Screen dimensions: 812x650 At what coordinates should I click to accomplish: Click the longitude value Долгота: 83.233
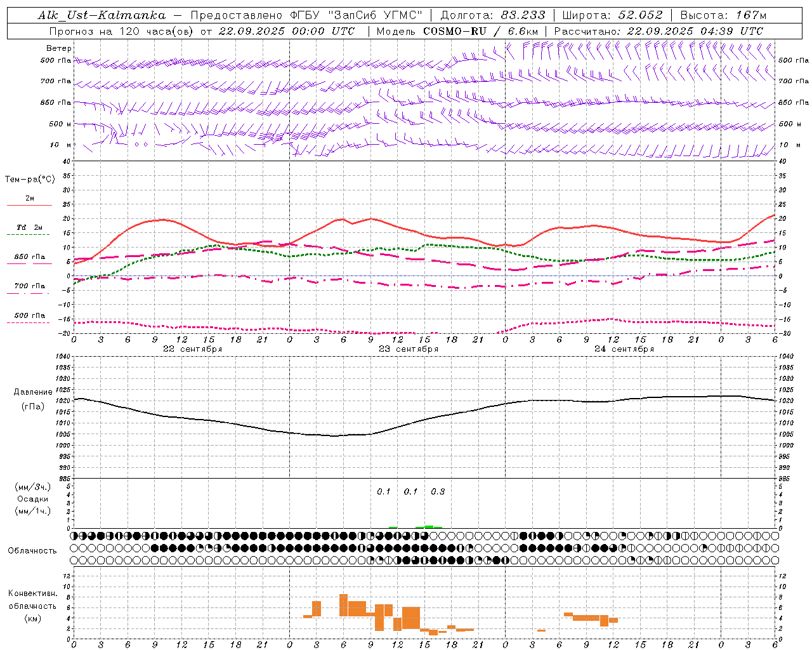493,15
